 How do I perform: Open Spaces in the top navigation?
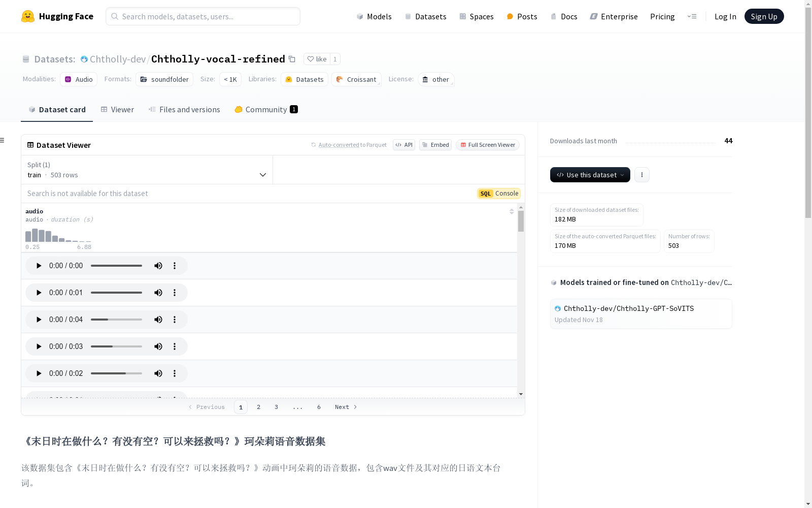[x=477, y=16]
